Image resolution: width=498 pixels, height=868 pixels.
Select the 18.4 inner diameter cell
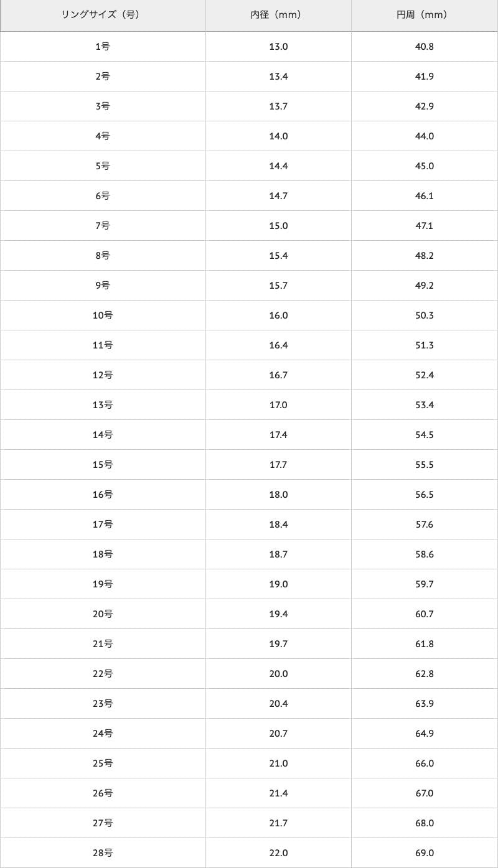[278, 525]
